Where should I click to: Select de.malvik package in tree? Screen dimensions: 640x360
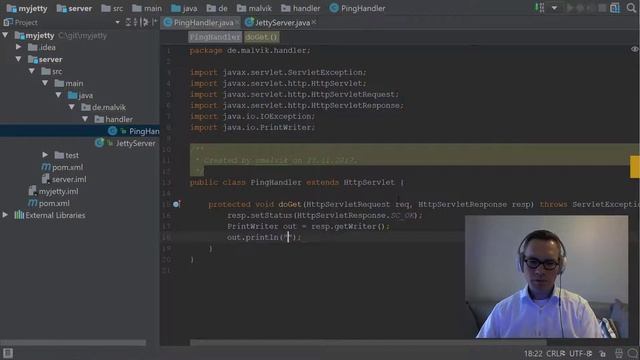click(x=104, y=107)
